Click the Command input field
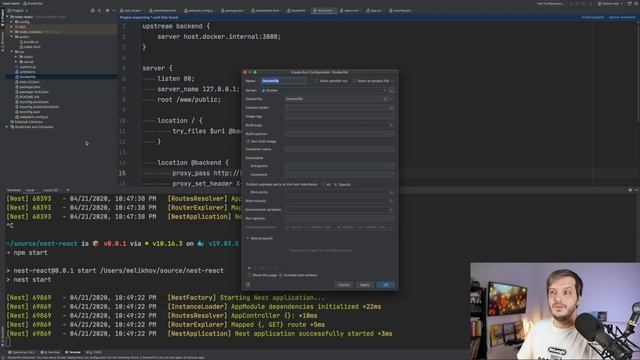The image size is (640, 360). point(340,174)
